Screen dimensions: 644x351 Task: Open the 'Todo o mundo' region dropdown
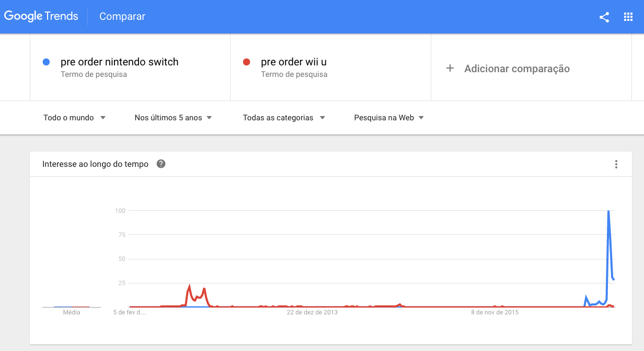(x=74, y=118)
